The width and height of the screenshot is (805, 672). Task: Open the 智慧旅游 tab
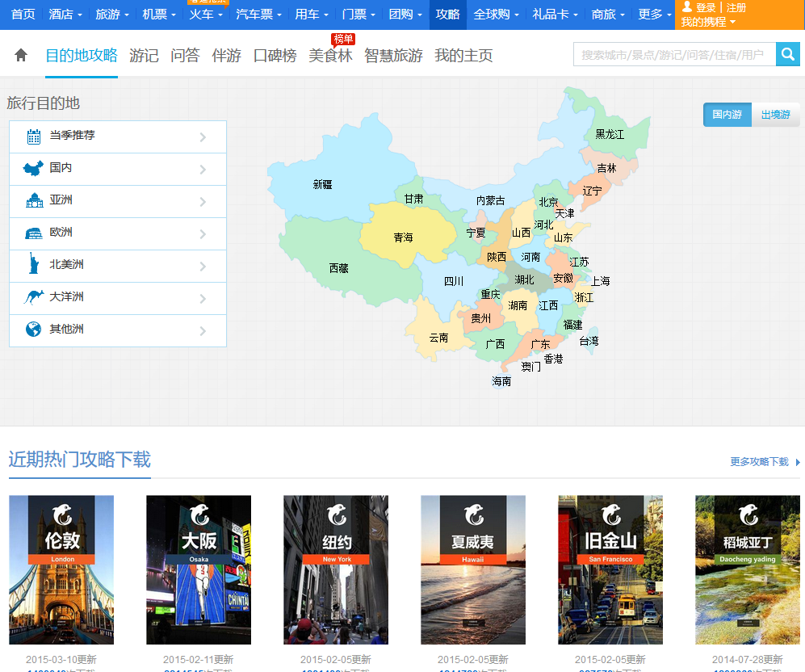point(393,56)
